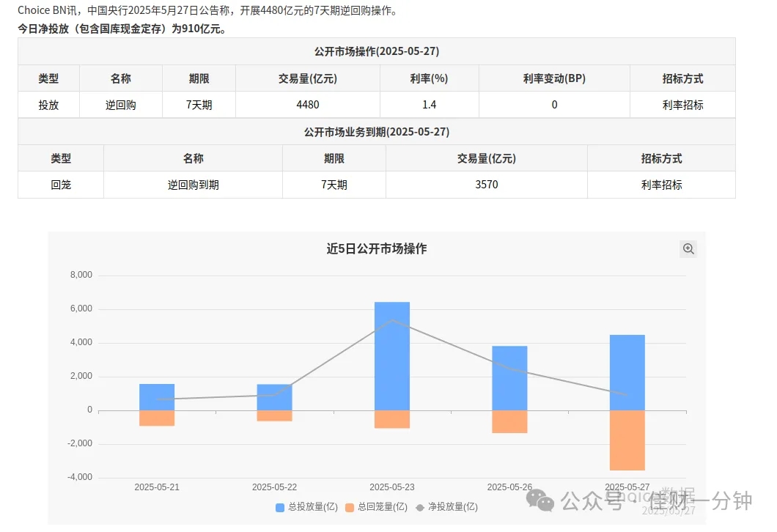The image size is (777, 532).
Task: Click the Choice BN讯 headline sentence
Action: tap(208, 10)
